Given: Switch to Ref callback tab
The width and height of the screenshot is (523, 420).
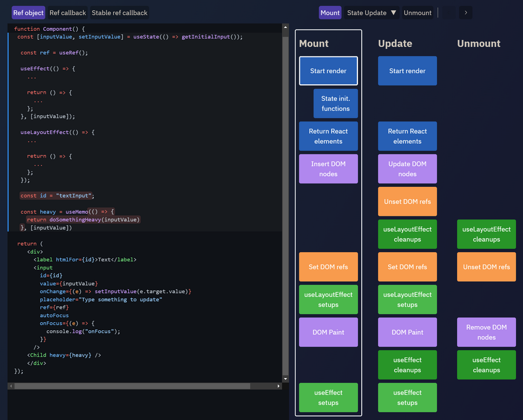Looking at the screenshot, I should (67, 13).
